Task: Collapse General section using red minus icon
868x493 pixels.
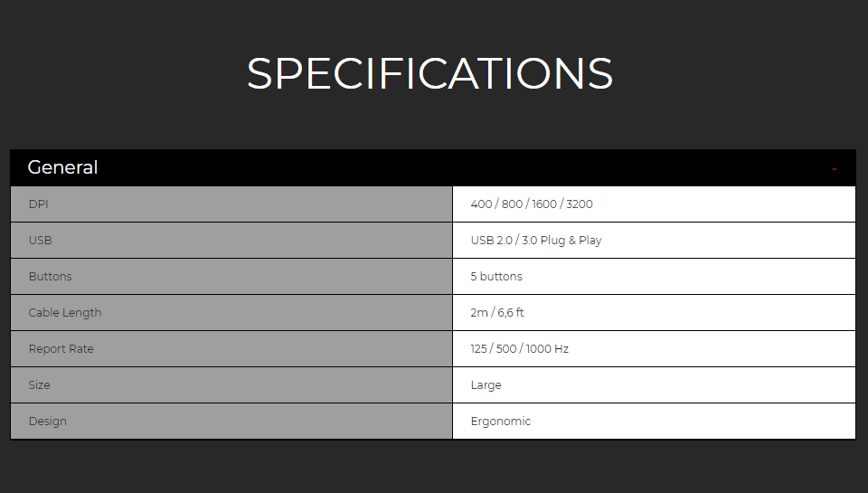Action: point(835,169)
